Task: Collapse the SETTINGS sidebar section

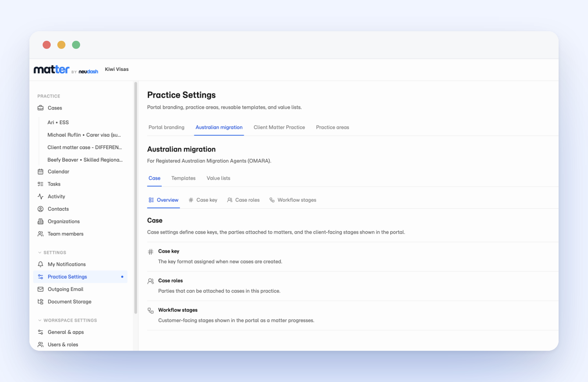Action: [x=52, y=253]
